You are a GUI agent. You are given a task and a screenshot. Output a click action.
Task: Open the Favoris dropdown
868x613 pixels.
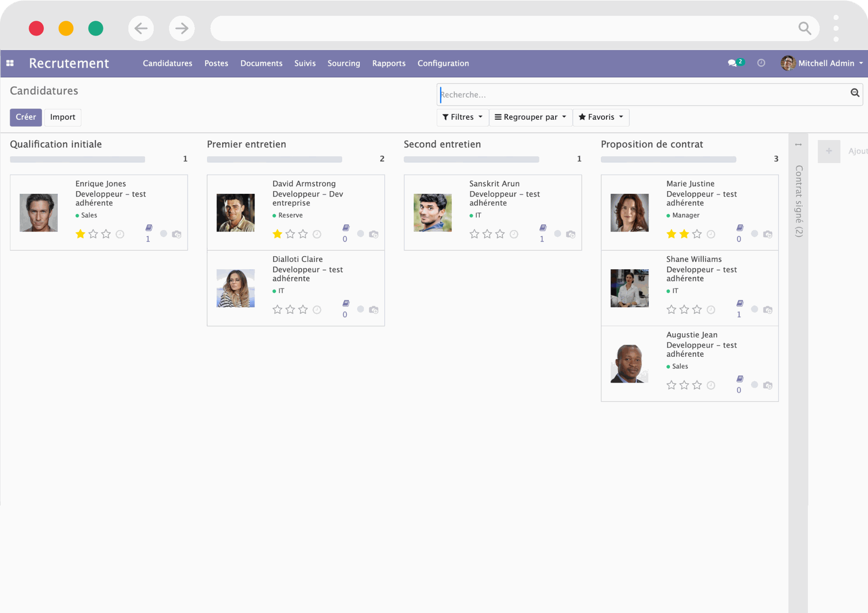[x=601, y=117]
